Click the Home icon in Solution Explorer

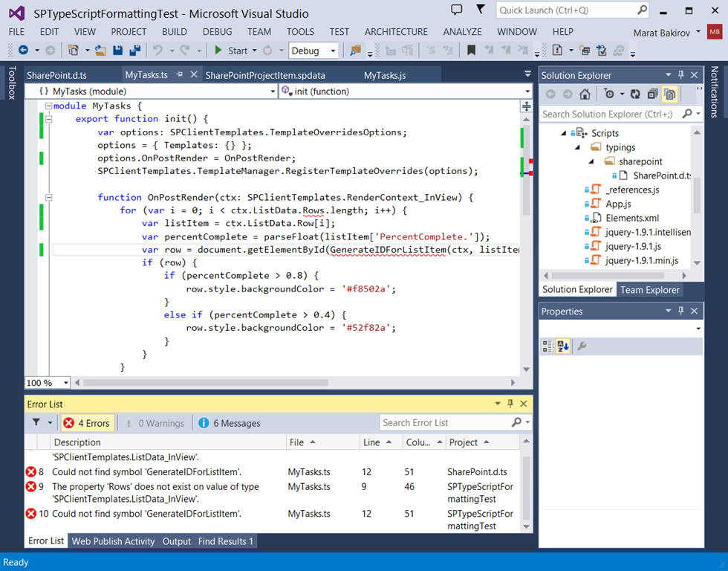point(585,94)
